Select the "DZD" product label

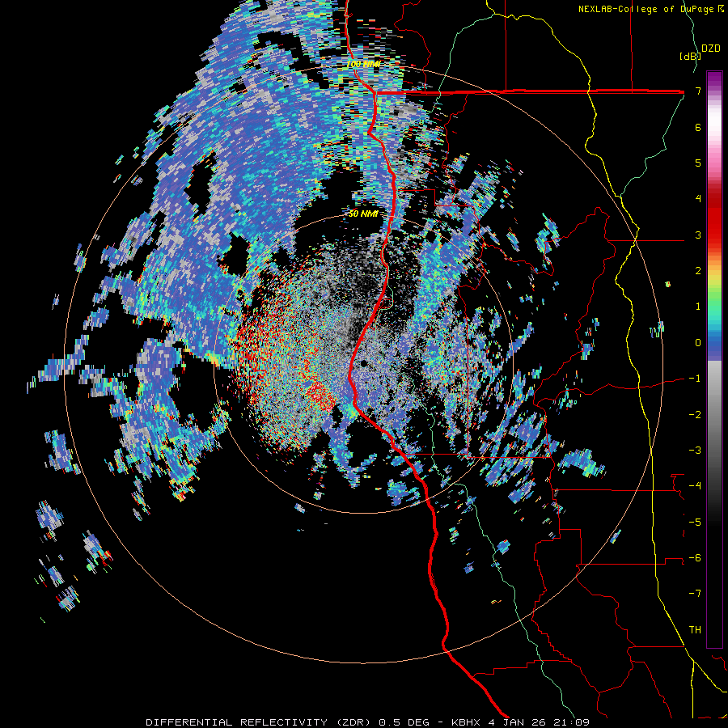pos(711,49)
